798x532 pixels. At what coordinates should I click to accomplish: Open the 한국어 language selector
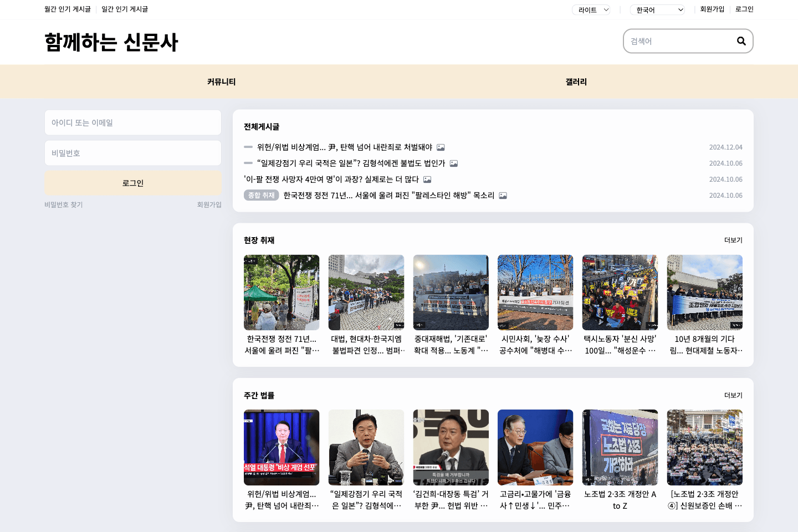657,9
